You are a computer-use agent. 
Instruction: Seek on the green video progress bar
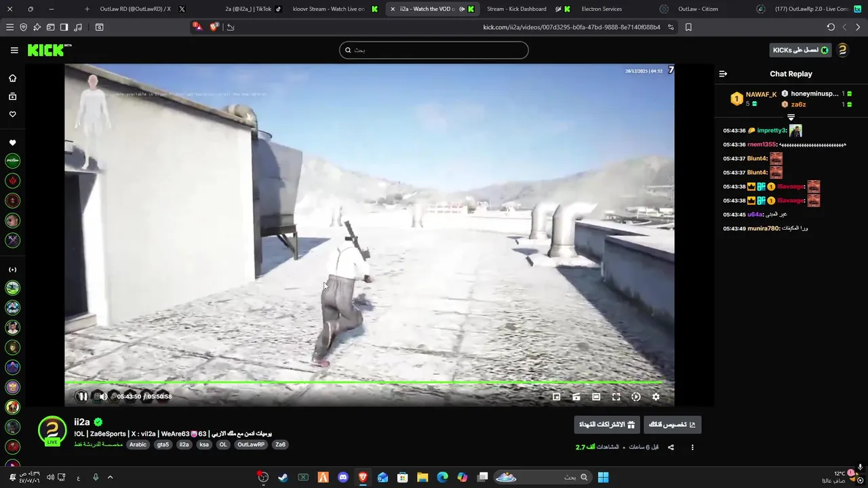point(363,383)
